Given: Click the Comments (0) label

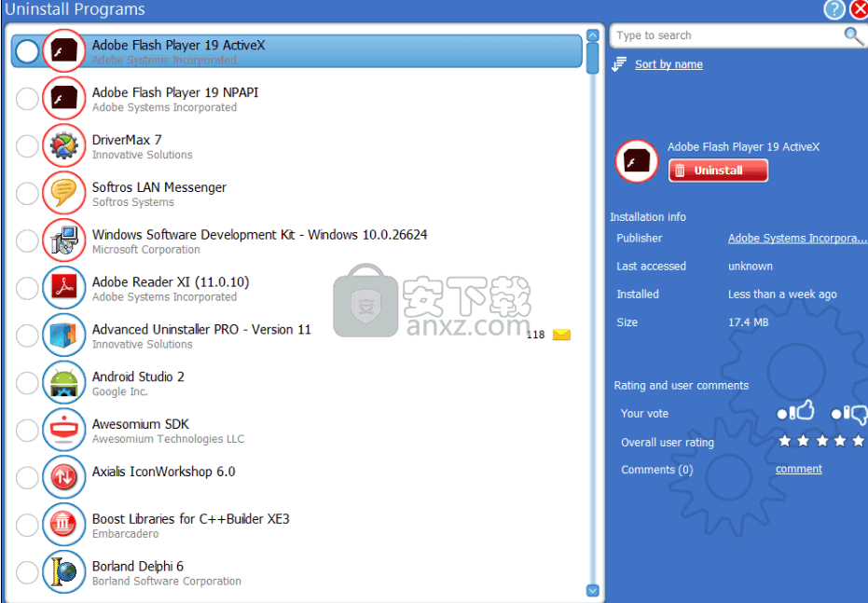Looking at the screenshot, I should click(657, 470).
